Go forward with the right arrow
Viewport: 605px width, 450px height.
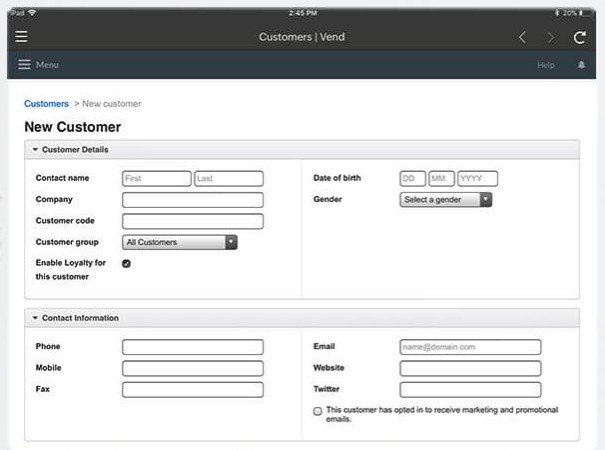tap(551, 37)
